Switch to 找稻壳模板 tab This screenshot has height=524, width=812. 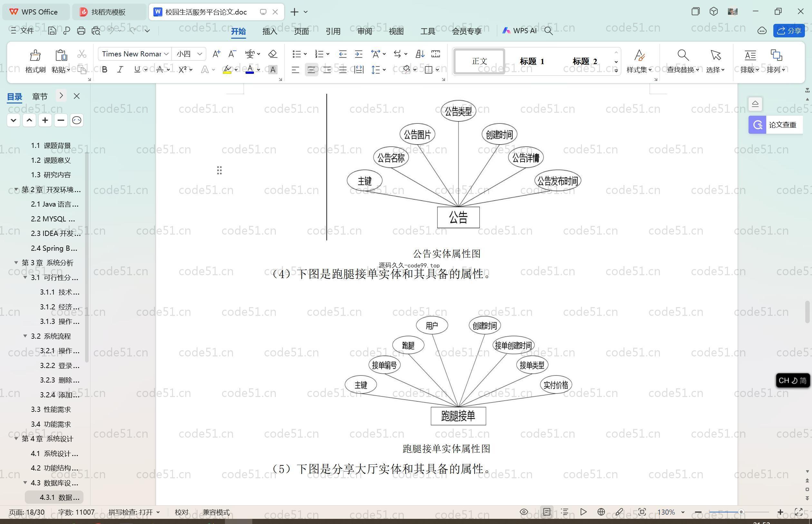click(109, 12)
